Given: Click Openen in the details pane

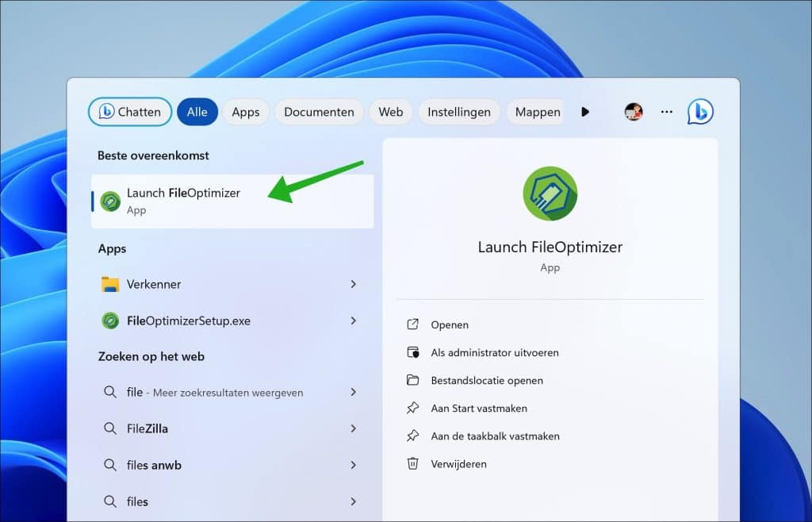Looking at the screenshot, I should coord(450,324).
